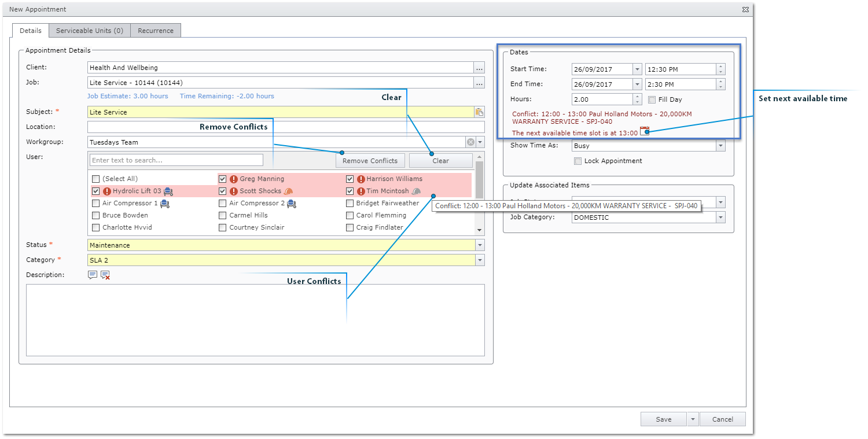Click the paste icon in Subject field

click(479, 112)
